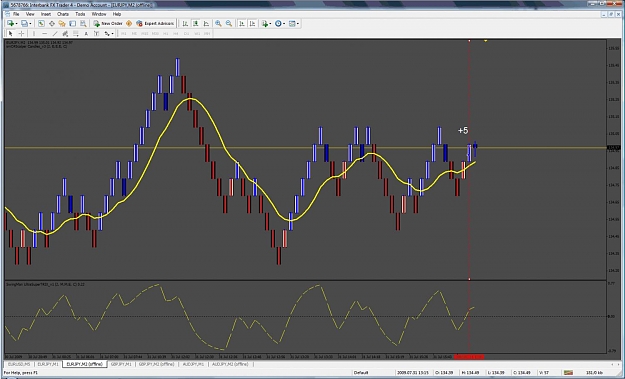
Task: Click the connection status bars icon
Action: (x=568, y=373)
